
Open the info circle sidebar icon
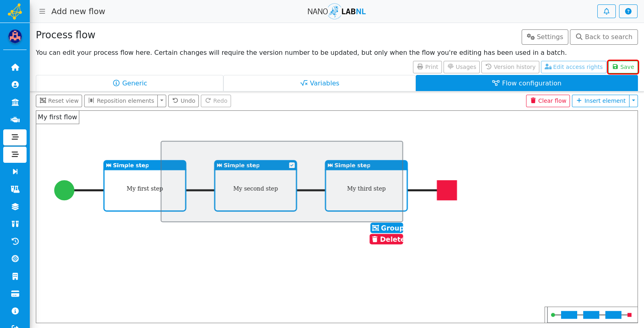tap(15, 311)
